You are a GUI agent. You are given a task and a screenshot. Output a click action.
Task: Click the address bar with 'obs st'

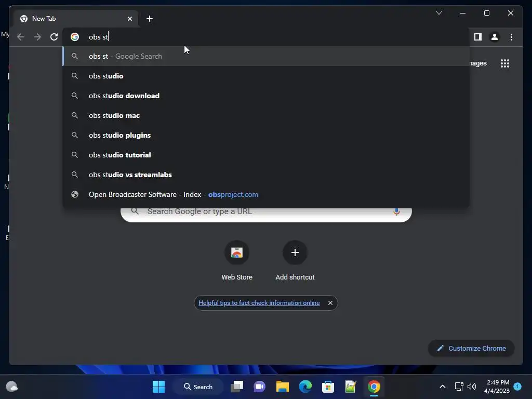pos(266,37)
